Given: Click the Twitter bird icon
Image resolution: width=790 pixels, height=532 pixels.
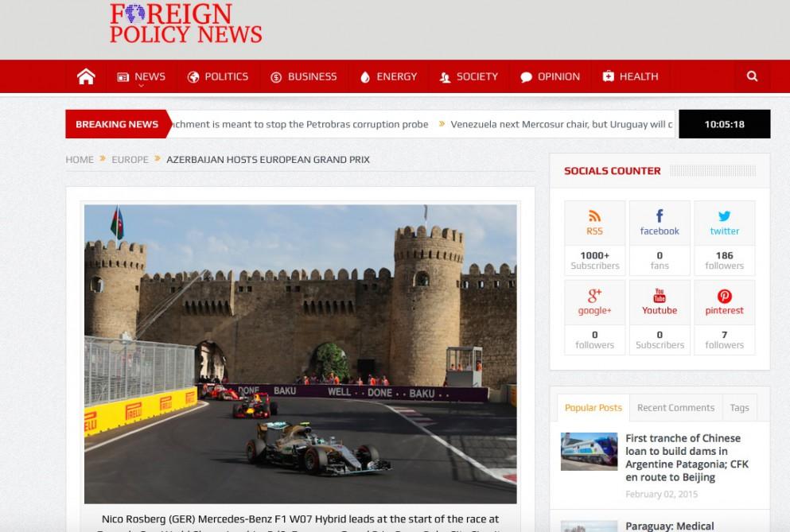Looking at the screenshot, I should [x=724, y=216].
